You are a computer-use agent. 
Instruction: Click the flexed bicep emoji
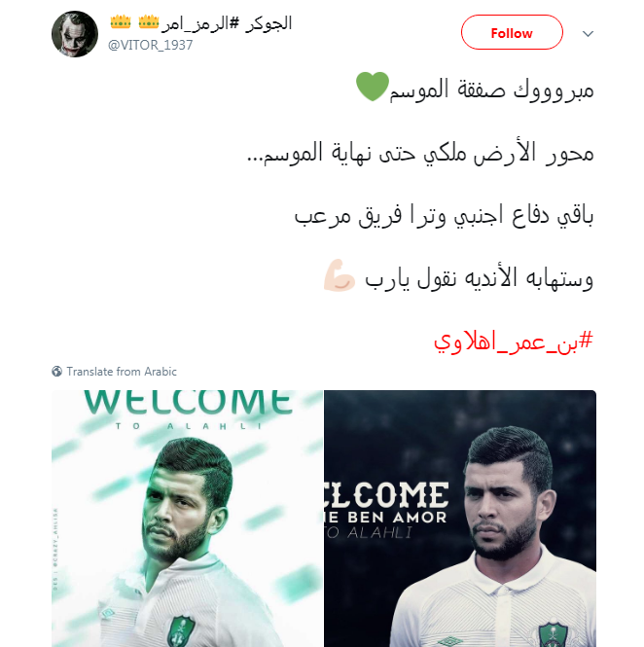340,275
